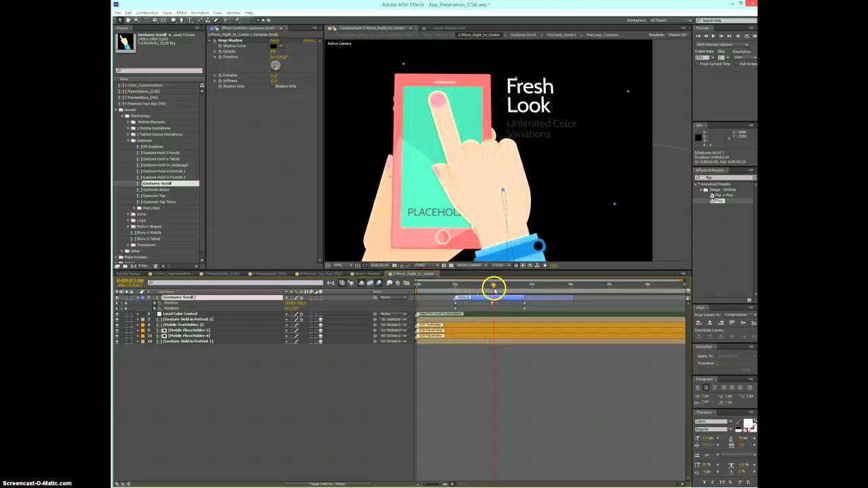The image size is (868, 488).
Task: Expand the Icons folder in Project panel
Action: (128, 214)
